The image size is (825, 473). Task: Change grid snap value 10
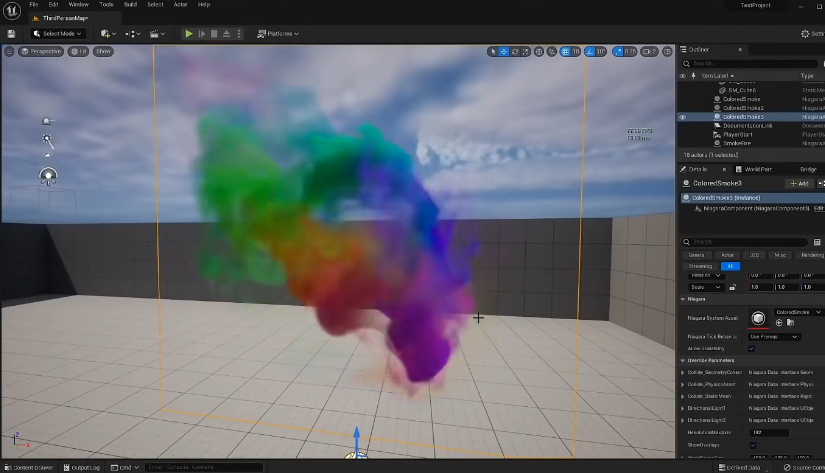point(576,51)
